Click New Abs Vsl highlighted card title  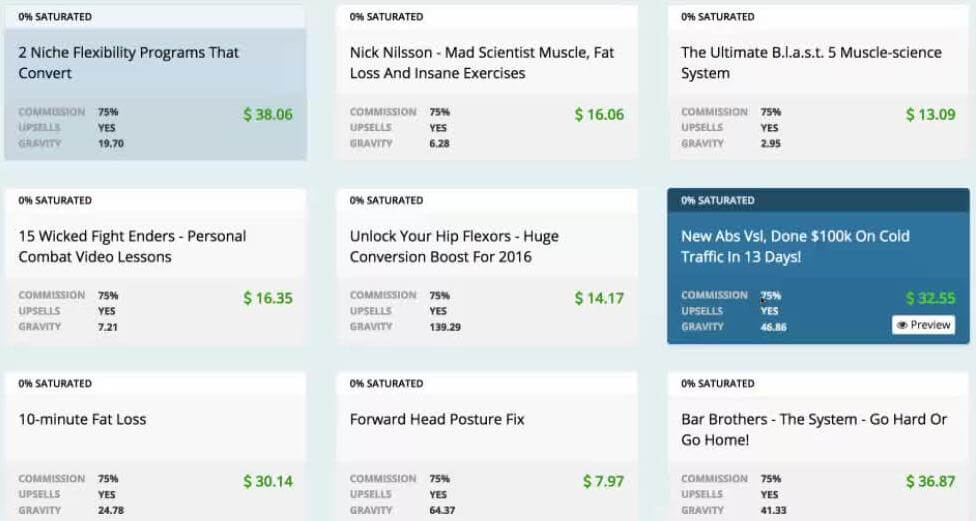(795, 246)
